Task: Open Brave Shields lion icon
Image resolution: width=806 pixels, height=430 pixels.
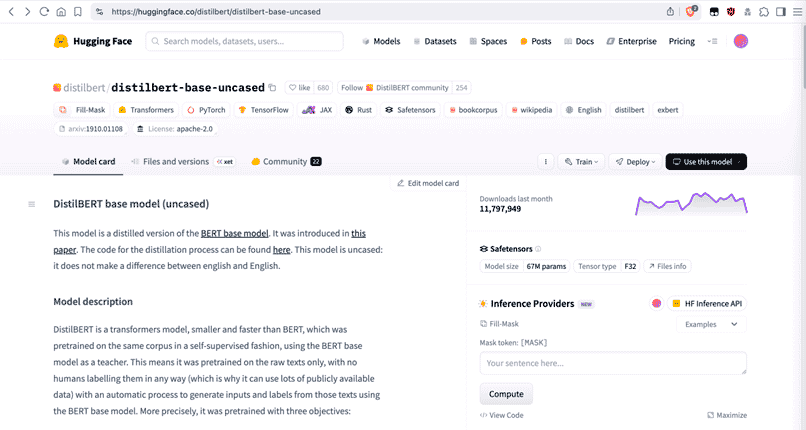Action: (x=690, y=11)
